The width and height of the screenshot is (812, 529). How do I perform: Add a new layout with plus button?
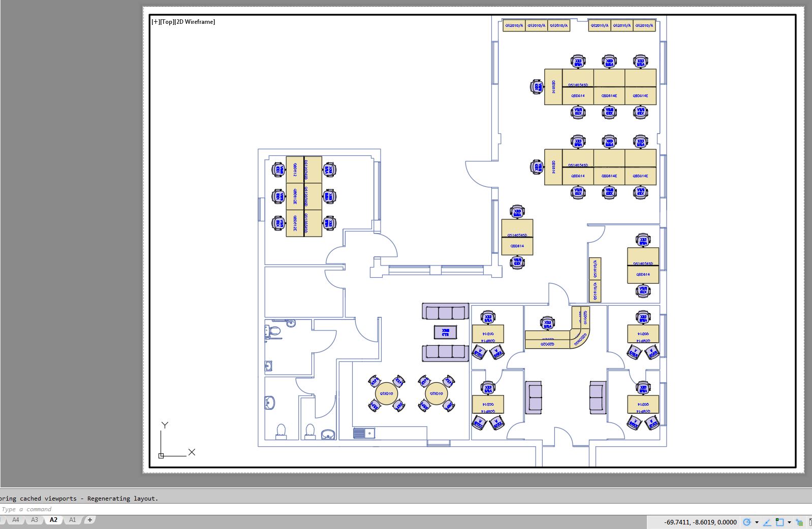[90, 520]
